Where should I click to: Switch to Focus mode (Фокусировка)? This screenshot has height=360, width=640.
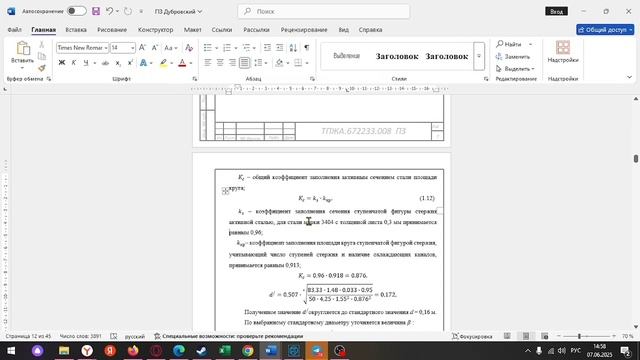[472, 336]
